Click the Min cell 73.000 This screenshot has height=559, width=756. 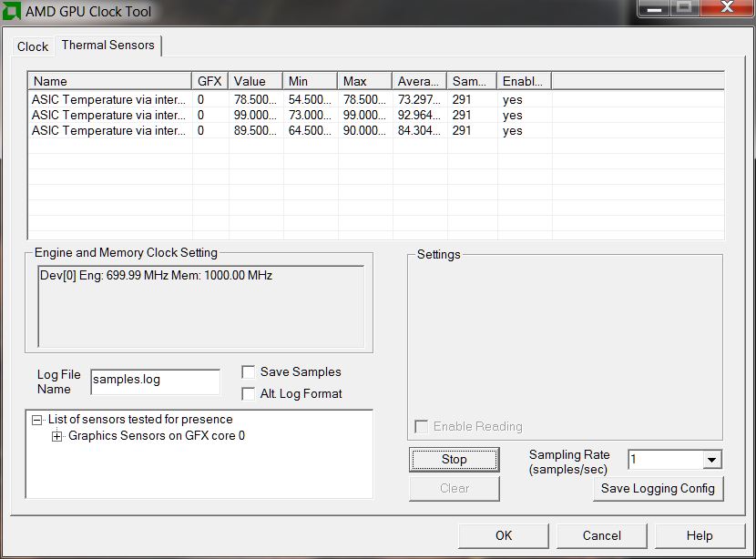pyautogui.click(x=310, y=116)
